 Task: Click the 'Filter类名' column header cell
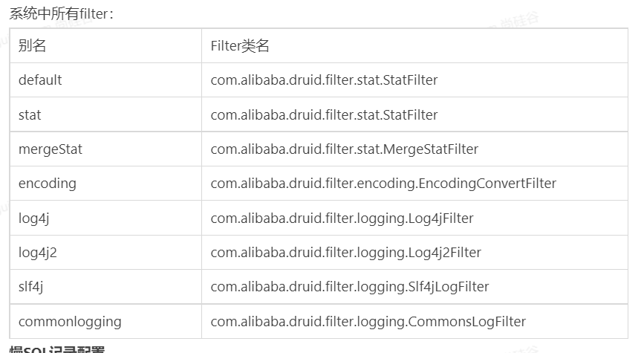[x=414, y=45]
